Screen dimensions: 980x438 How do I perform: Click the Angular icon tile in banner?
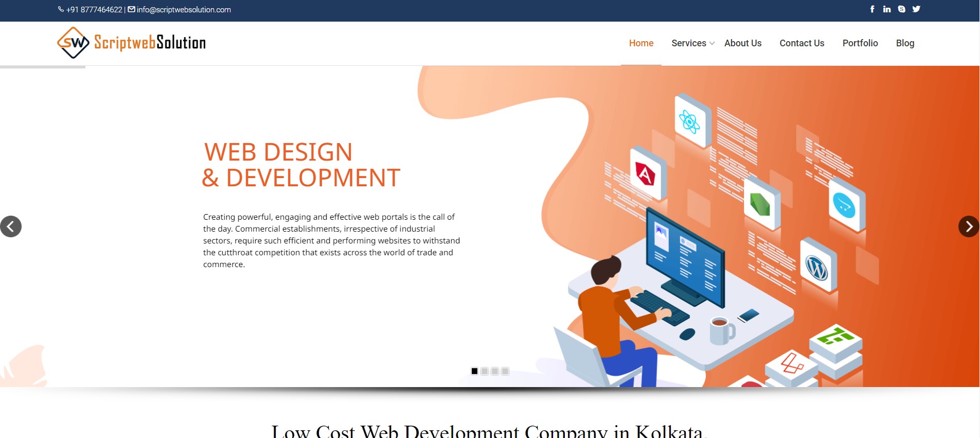pos(648,174)
